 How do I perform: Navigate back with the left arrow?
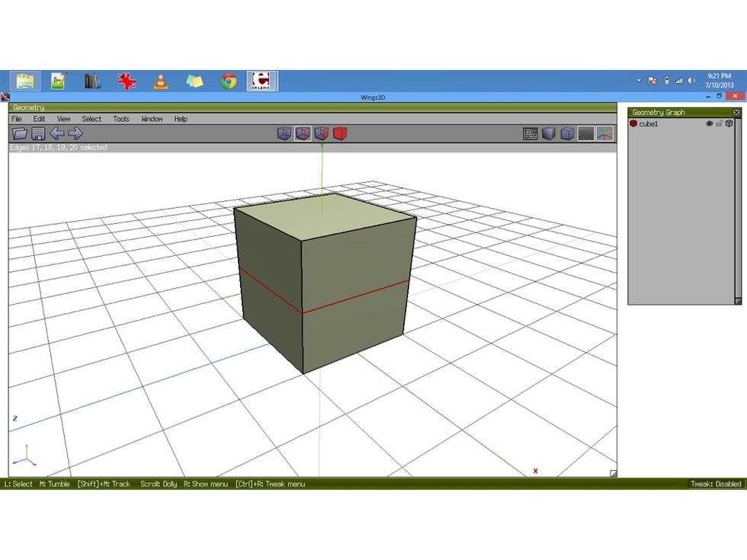[x=56, y=133]
